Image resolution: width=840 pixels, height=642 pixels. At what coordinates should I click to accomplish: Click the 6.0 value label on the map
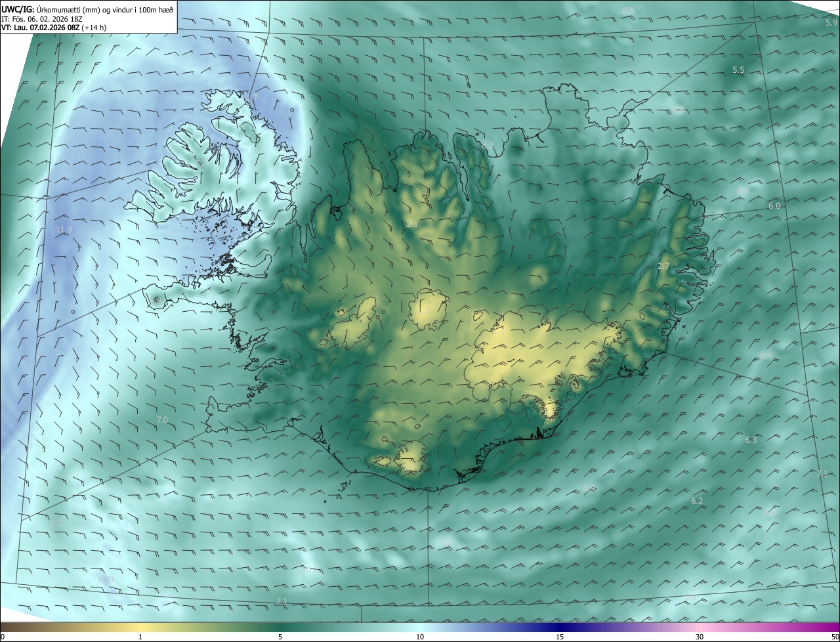(x=774, y=206)
